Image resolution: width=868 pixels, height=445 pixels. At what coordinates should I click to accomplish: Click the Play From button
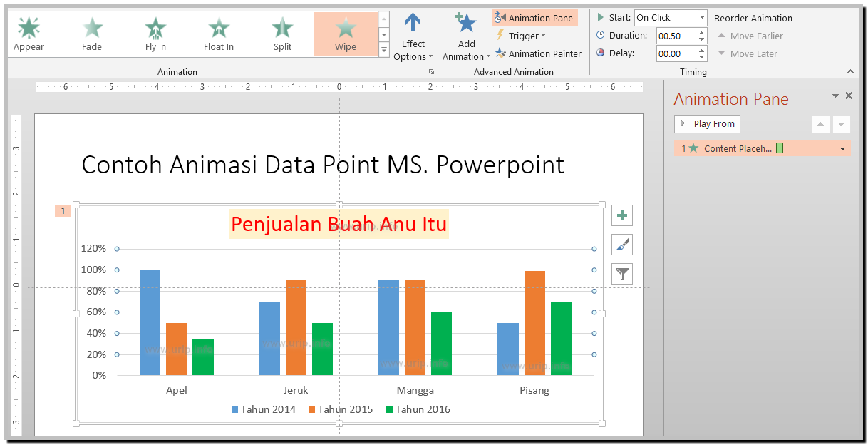[x=706, y=123]
